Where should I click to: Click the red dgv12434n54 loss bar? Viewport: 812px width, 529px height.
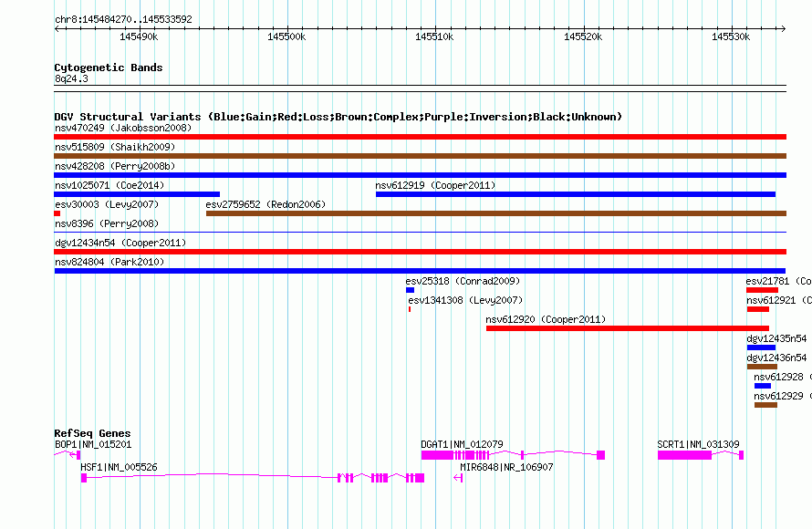point(420,252)
